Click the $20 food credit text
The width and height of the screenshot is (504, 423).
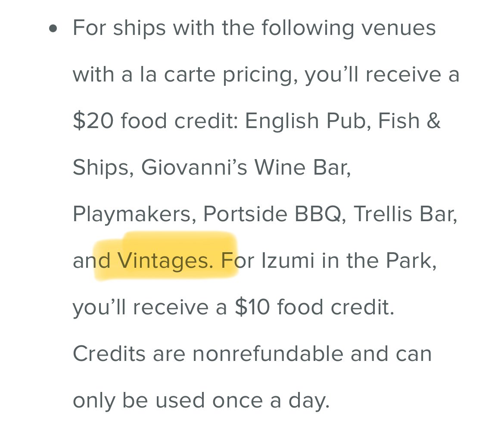click(155, 121)
